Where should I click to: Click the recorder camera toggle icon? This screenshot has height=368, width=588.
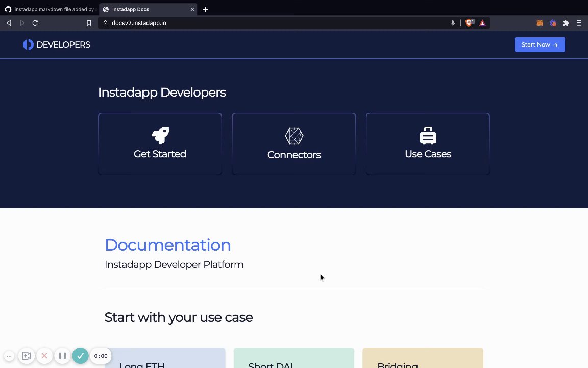[x=26, y=356]
